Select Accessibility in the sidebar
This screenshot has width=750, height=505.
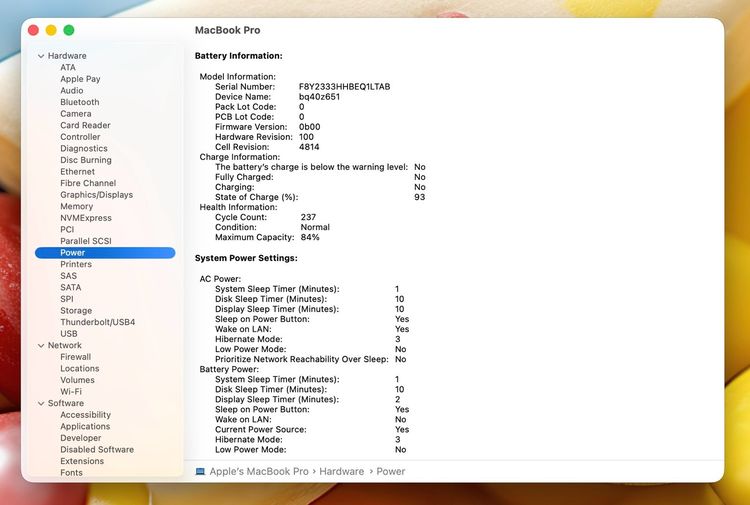86,415
